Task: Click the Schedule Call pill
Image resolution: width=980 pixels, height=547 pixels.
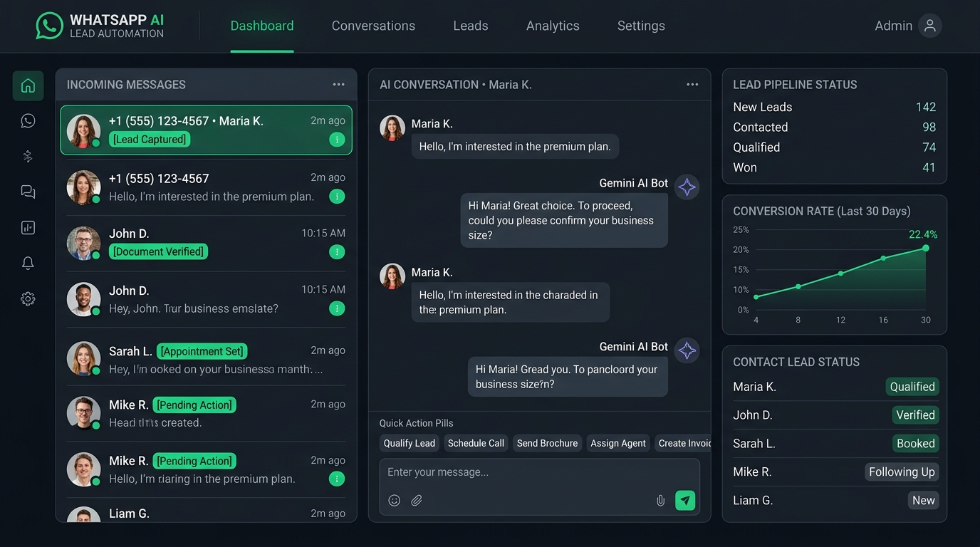Action: pos(476,443)
